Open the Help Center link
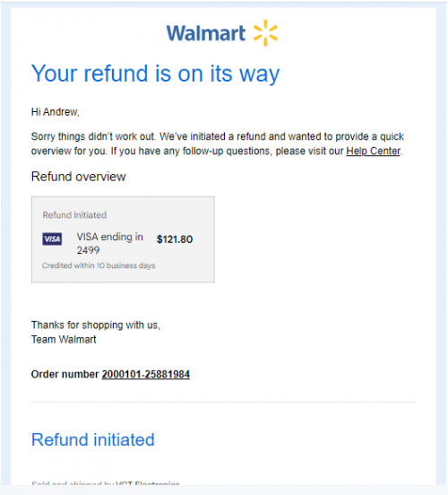This screenshot has width=448, height=495. point(374,152)
